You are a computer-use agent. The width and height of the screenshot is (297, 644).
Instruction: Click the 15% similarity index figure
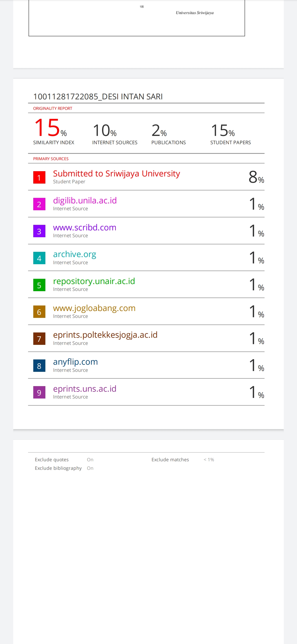(50, 128)
